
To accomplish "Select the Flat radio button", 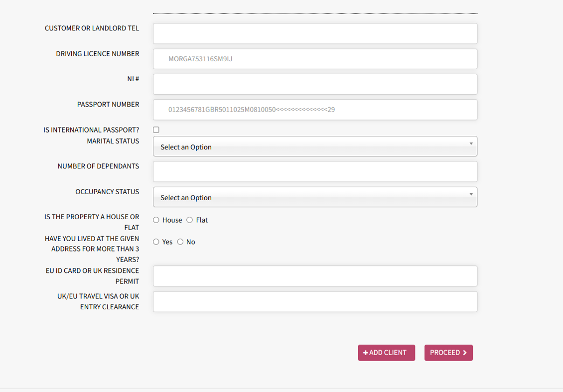I will tap(189, 220).
